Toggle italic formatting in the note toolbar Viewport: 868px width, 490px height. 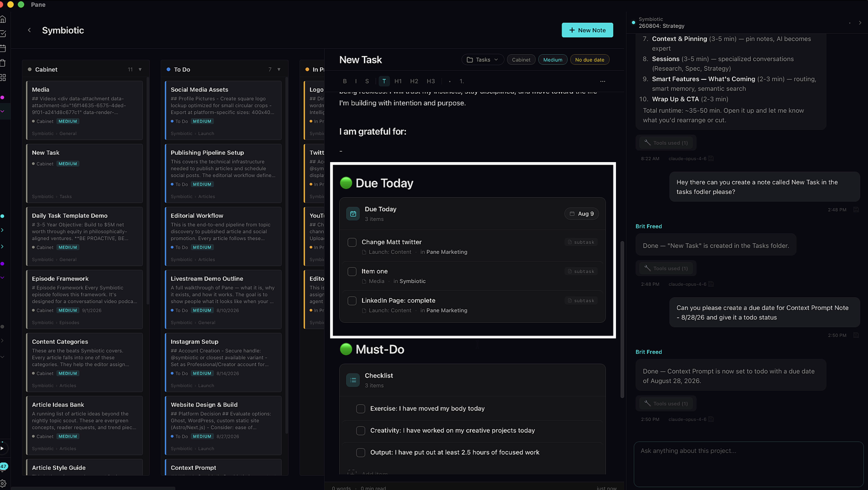(x=356, y=81)
